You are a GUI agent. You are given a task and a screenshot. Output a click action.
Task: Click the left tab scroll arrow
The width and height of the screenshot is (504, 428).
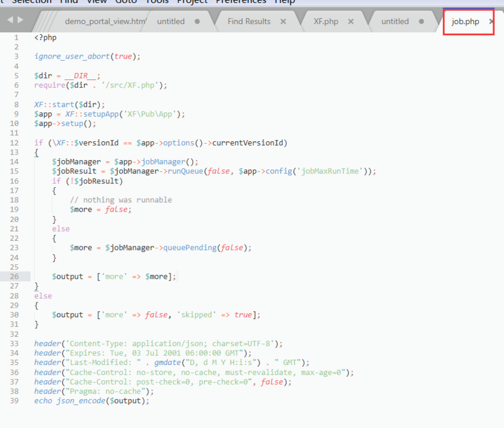(x=10, y=20)
